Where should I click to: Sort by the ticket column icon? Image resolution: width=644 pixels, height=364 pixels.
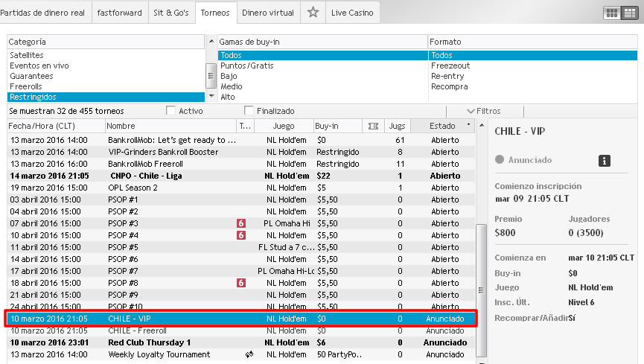click(x=372, y=126)
